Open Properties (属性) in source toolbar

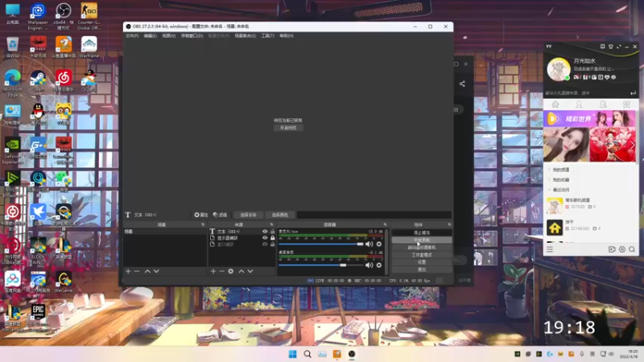click(x=200, y=215)
